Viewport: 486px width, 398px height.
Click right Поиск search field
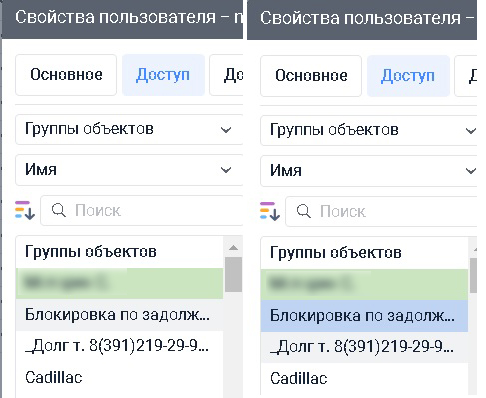pos(381,211)
